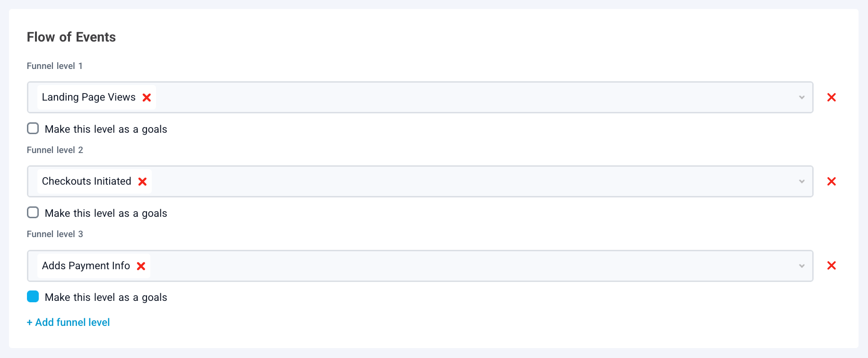Remove the Checkouts Initiated tag
This screenshot has width=868, height=358.
point(142,182)
